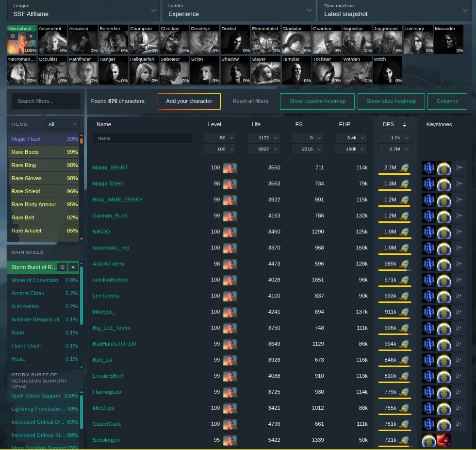Open the maximum Life dropdown showing 5827
Viewport: 476px width, 450px height.
pos(264,149)
